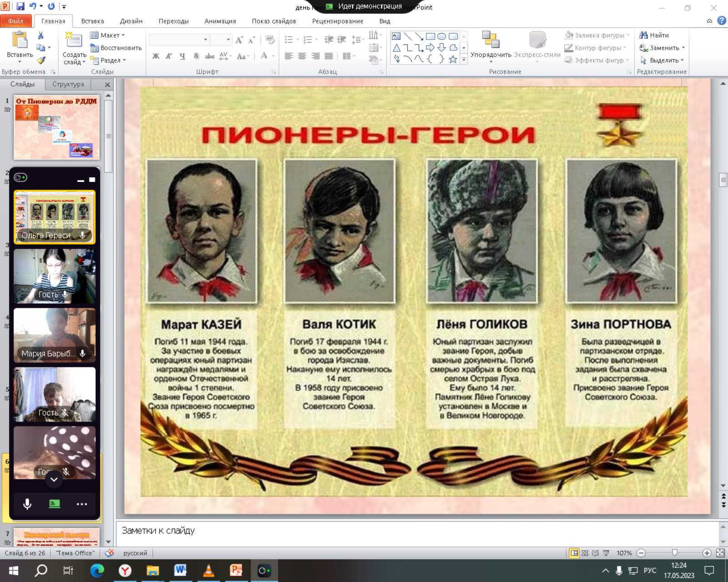Switch to Структура outline tab
The height and width of the screenshot is (582, 728).
coord(68,84)
